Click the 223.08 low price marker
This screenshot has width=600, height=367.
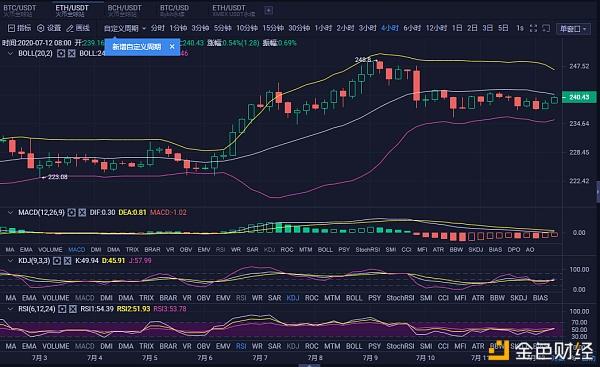pos(57,177)
